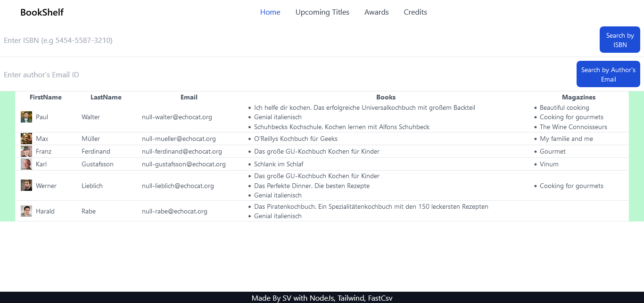Click the Search by ISBN button
Screen dimensions: 644x303
[620, 40]
